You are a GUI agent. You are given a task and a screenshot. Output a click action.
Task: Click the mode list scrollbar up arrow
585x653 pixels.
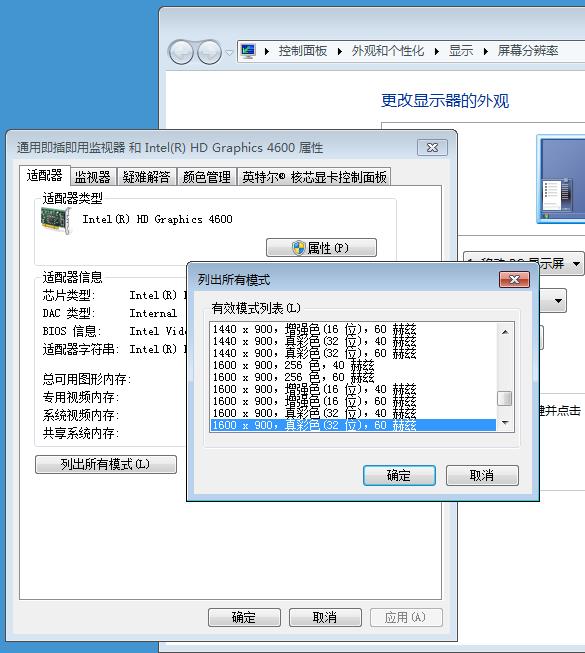click(x=505, y=332)
